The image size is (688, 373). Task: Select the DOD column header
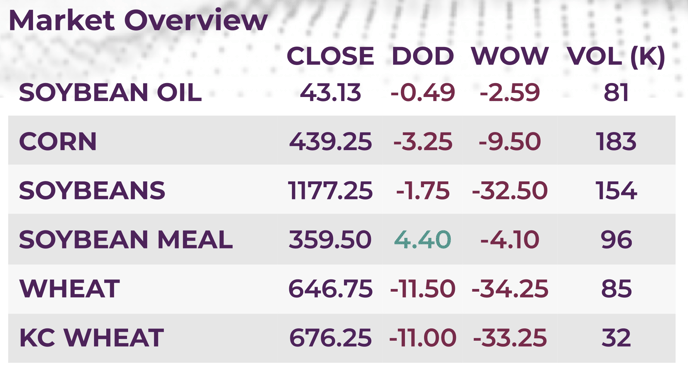[423, 56]
